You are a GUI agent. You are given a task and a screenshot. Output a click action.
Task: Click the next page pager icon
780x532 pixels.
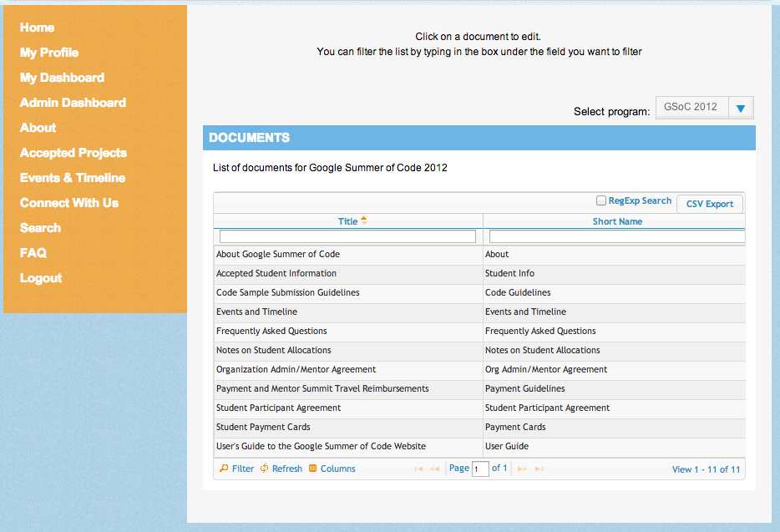point(522,469)
